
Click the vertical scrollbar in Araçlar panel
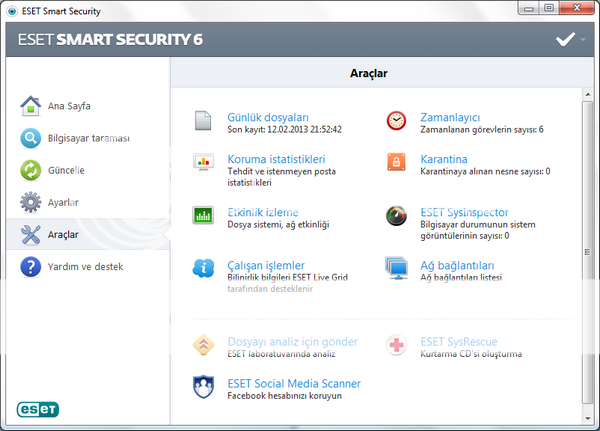pos(588,250)
